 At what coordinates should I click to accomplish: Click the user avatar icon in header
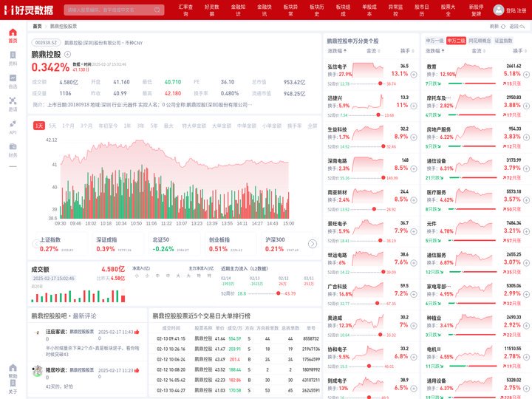499,10
